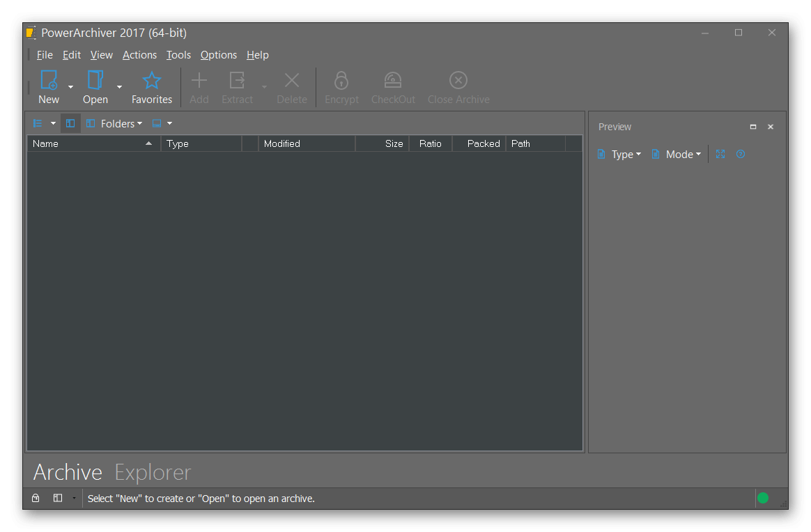Close the Preview panel
Image resolution: width=811 pixels, height=532 pixels.
pyautogui.click(x=771, y=127)
